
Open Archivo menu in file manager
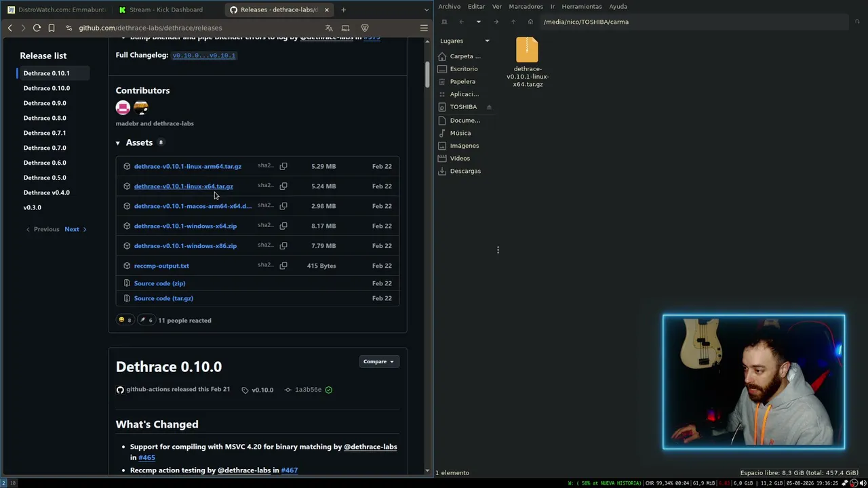(x=450, y=6)
